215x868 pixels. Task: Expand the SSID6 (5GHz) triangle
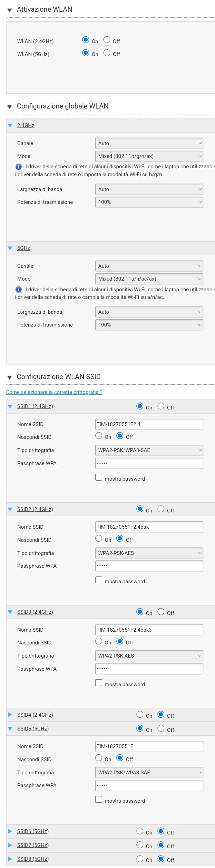point(10,831)
